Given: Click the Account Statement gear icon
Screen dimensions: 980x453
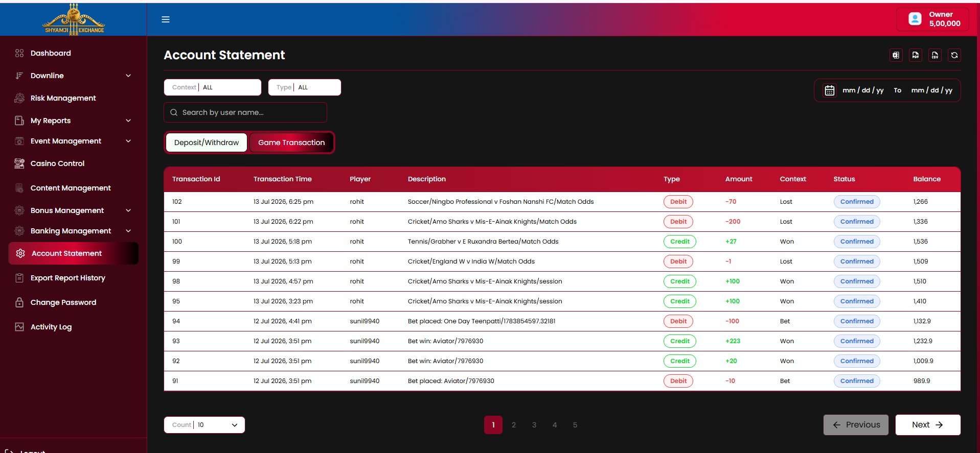Looking at the screenshot, I should pyautogui.click(x=20, y=253).
